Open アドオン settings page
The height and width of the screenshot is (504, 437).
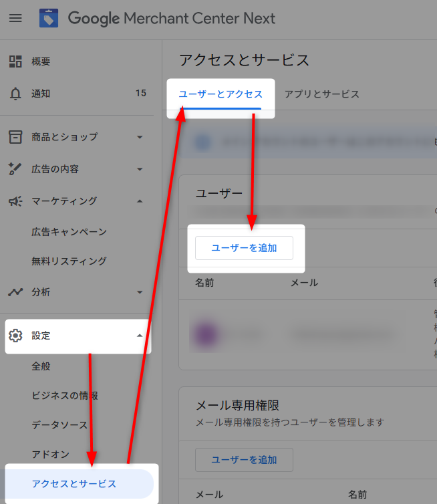click(50, 454)
